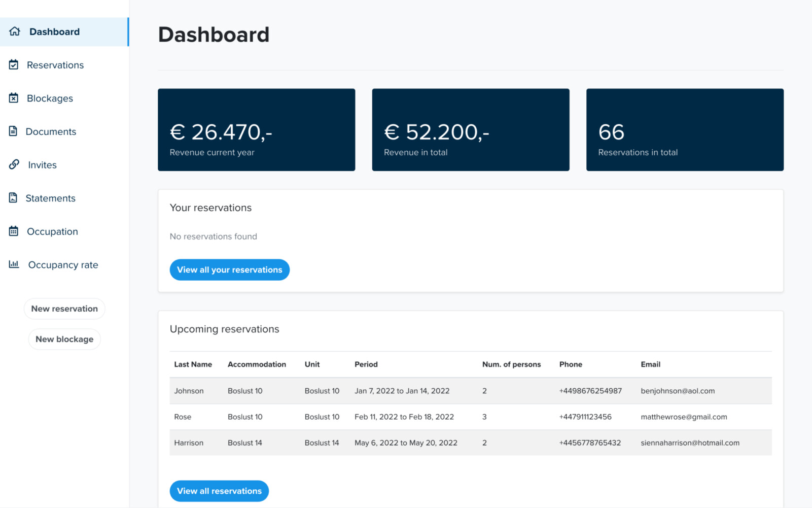812x508 pixels.
Task: Click View all reservations button
Action: coord(219,491)
